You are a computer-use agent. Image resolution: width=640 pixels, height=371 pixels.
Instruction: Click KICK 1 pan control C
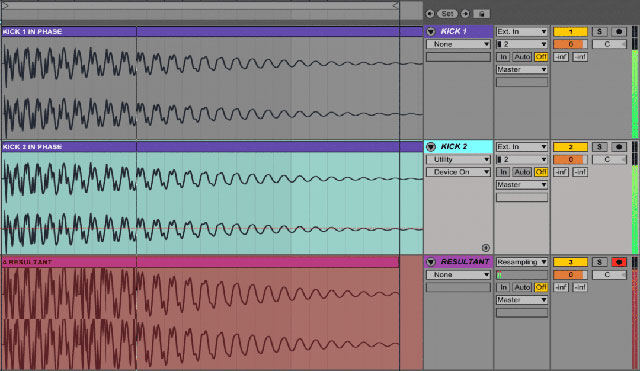point(609,44)
